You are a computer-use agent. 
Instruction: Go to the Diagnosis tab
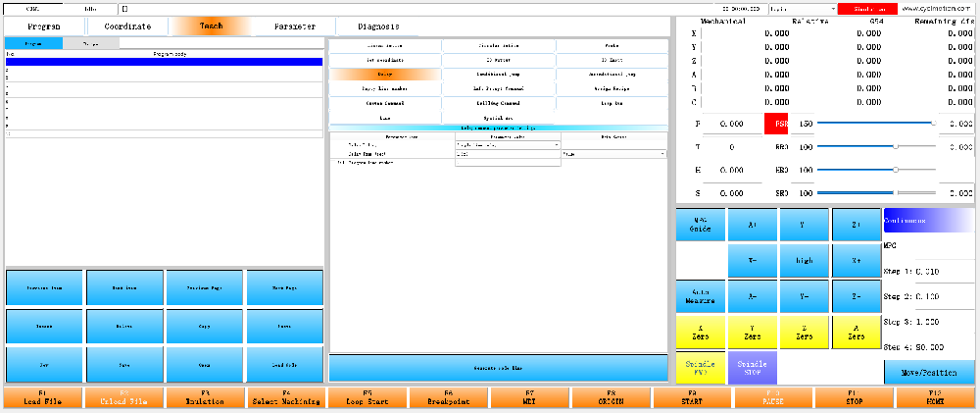coord(378,26)
